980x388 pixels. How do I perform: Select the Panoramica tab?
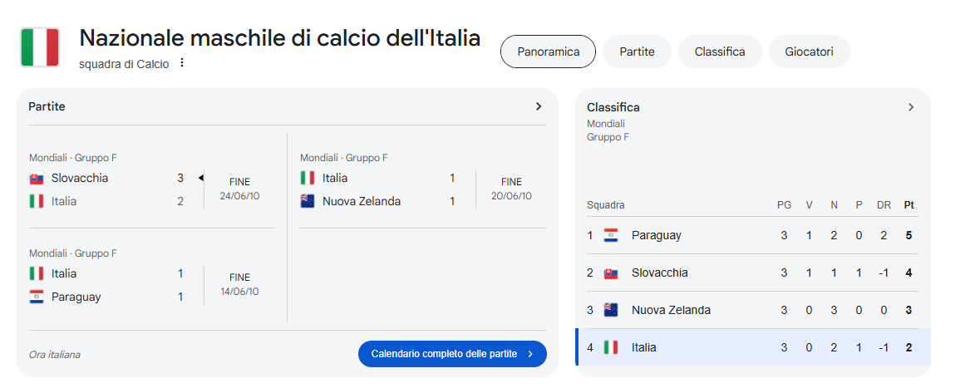[548, 52]
